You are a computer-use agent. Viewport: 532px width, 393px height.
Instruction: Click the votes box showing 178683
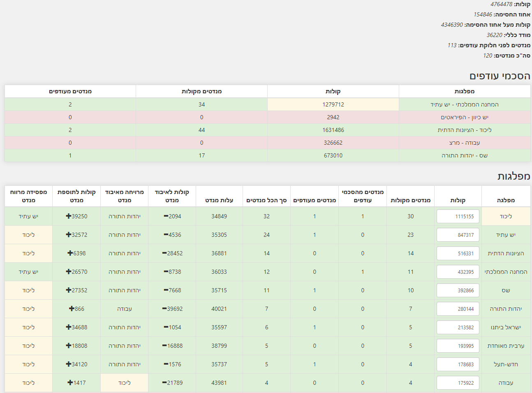(458, 364)
